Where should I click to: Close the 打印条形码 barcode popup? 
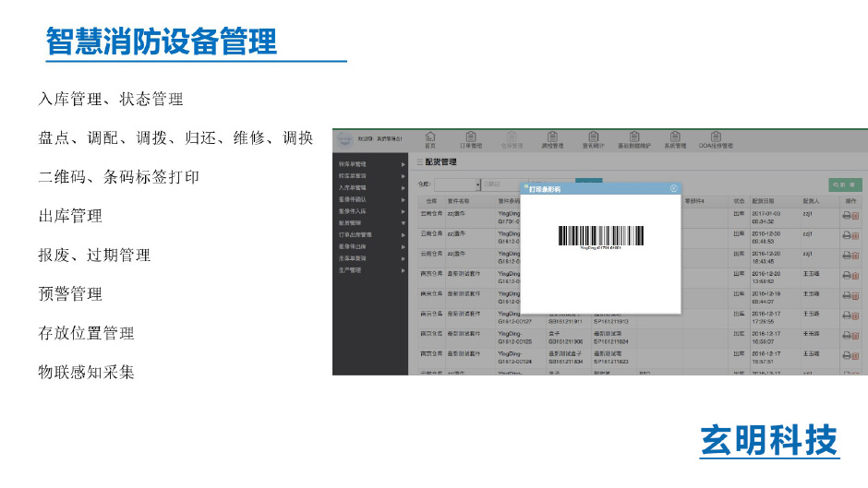(674, 188)
